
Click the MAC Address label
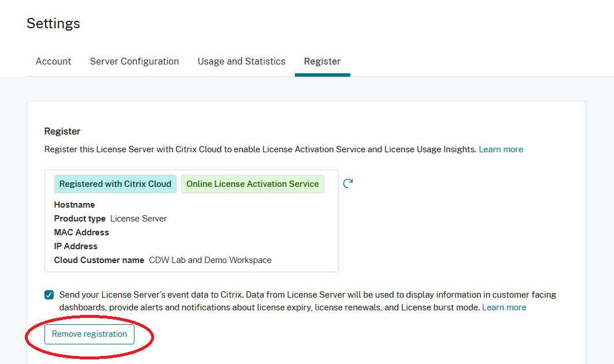81,232
